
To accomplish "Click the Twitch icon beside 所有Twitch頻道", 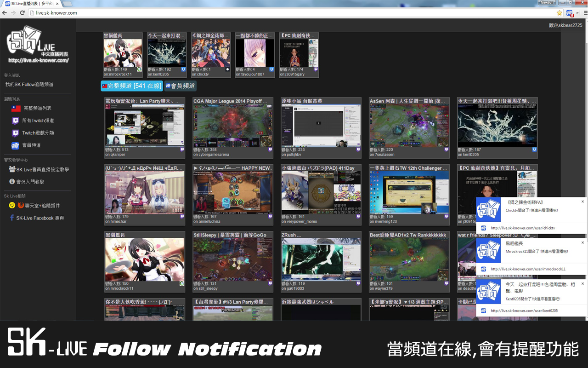I will (15, 121).
